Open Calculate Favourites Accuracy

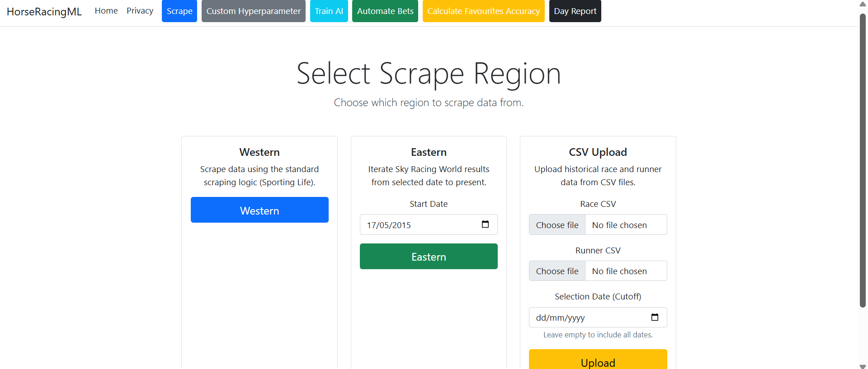(x=484, y=11)
